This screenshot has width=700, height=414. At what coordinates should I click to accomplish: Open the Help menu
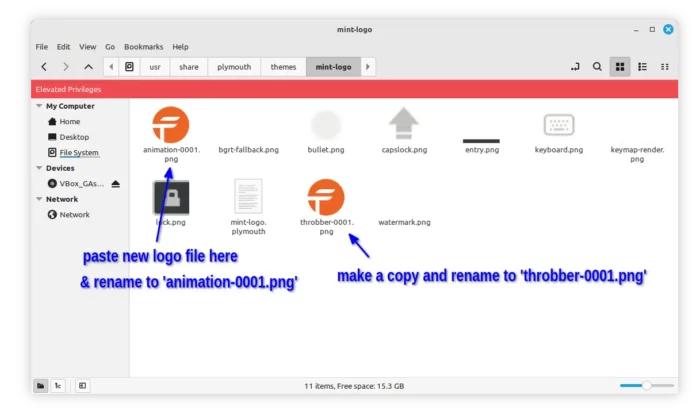tap(180, 47)
